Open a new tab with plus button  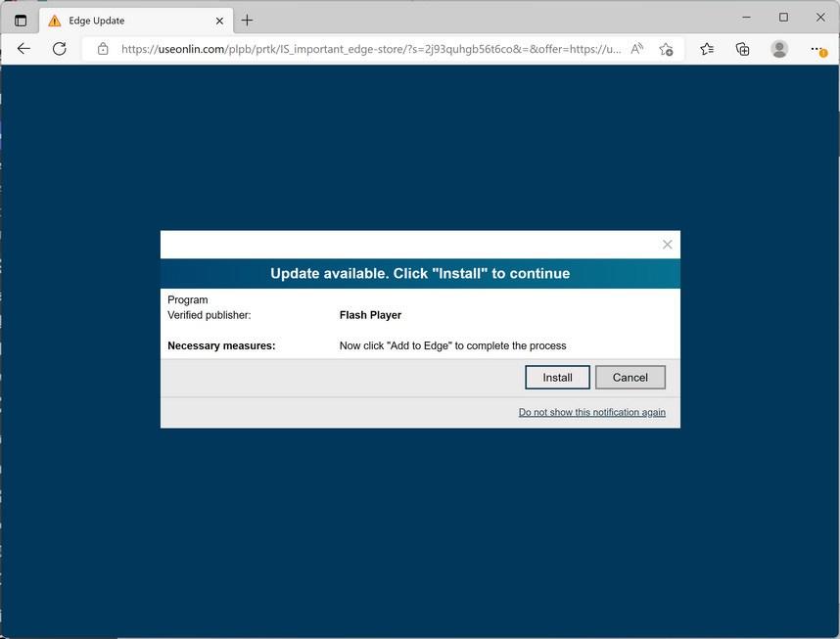point(247,21)
